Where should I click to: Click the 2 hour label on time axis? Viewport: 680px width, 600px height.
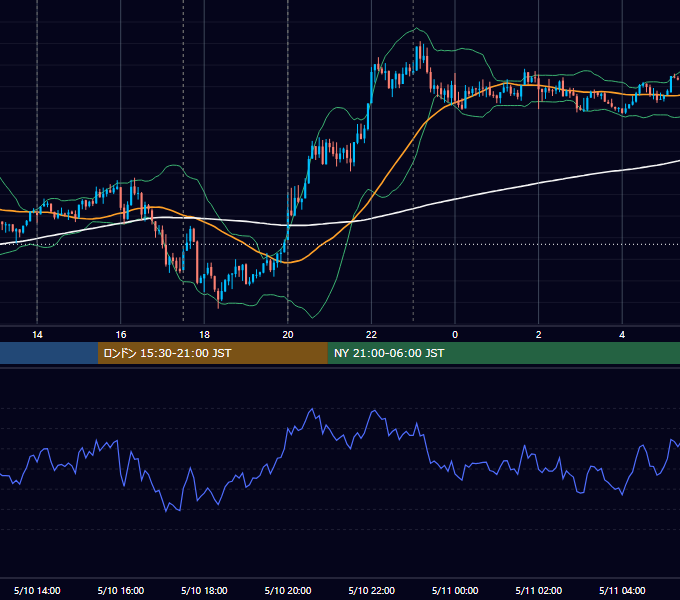click(539, 335)
